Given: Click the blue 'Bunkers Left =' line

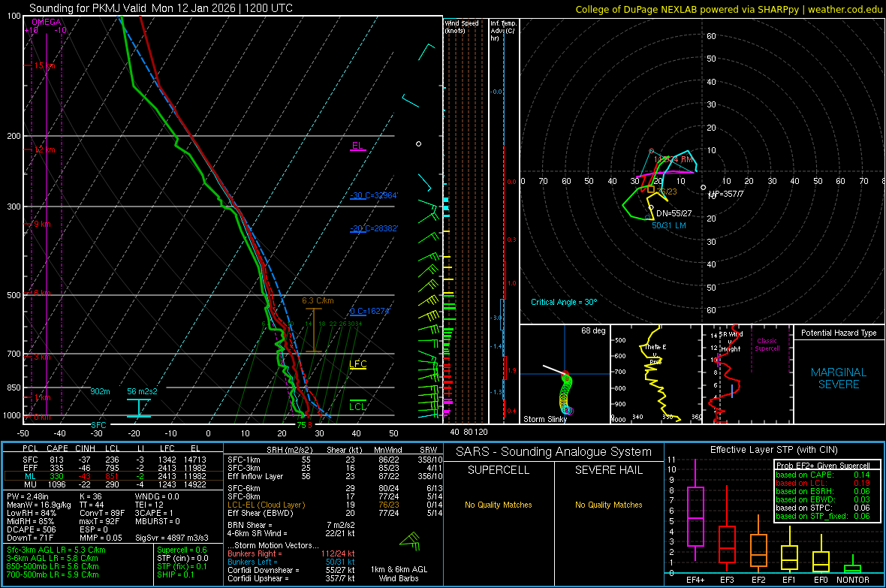Looking at the screenshot, I should [291, 562].
